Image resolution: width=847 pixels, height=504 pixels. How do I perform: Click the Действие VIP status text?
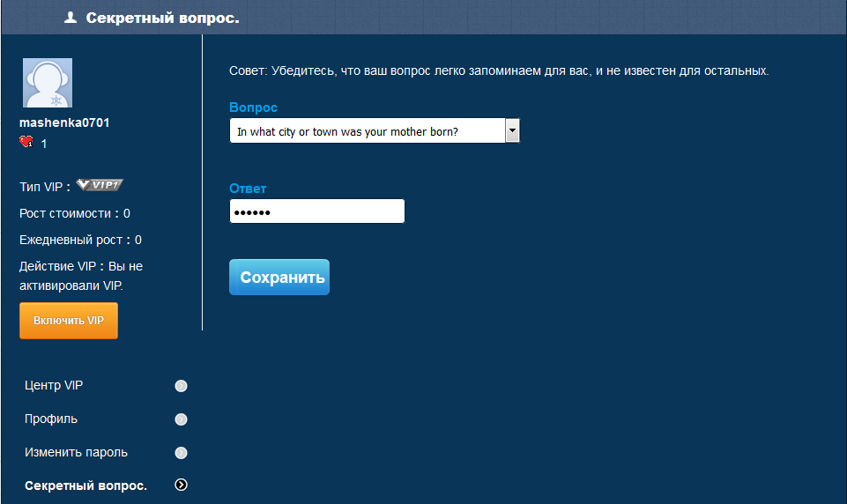pos(81,276)
